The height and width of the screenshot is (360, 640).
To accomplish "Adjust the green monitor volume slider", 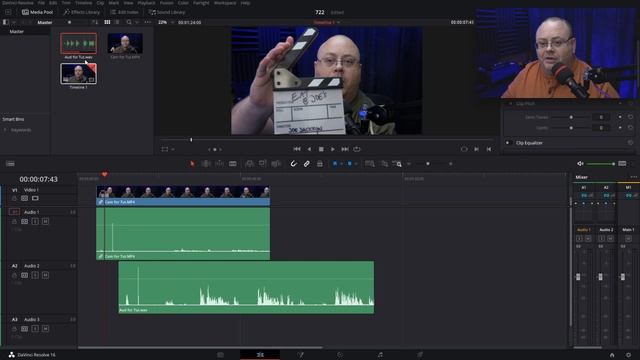I will click(x=601, y=164).
